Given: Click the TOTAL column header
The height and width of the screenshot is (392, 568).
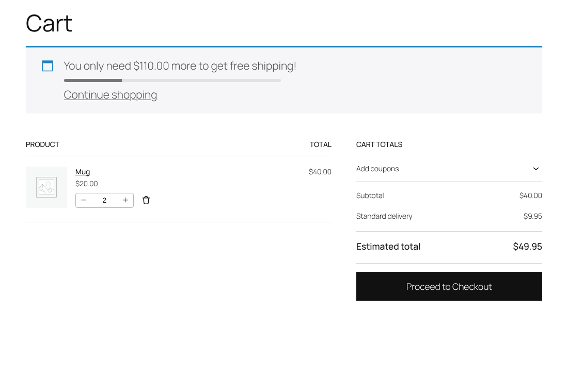Looking at the screenshot, I should point(320,145).
